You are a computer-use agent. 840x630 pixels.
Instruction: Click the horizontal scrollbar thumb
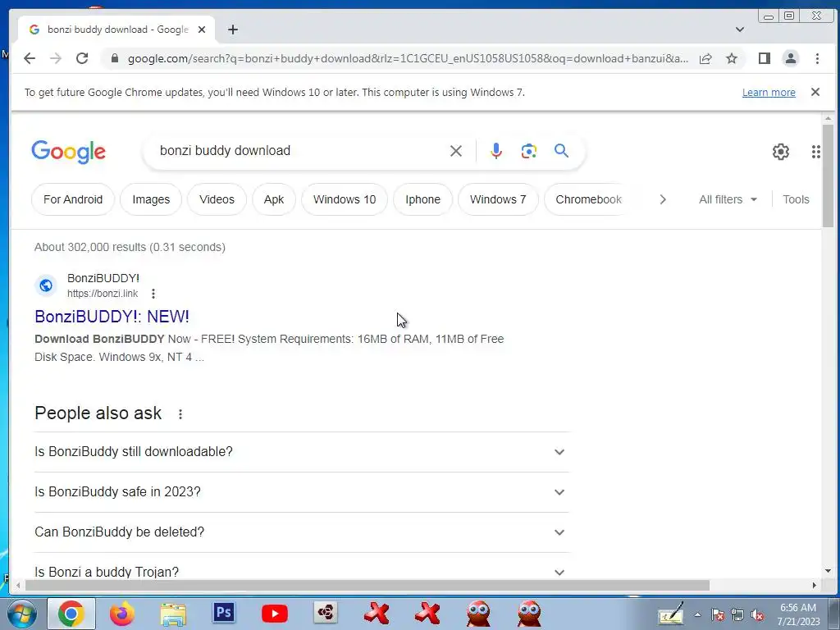coord(367,586)
